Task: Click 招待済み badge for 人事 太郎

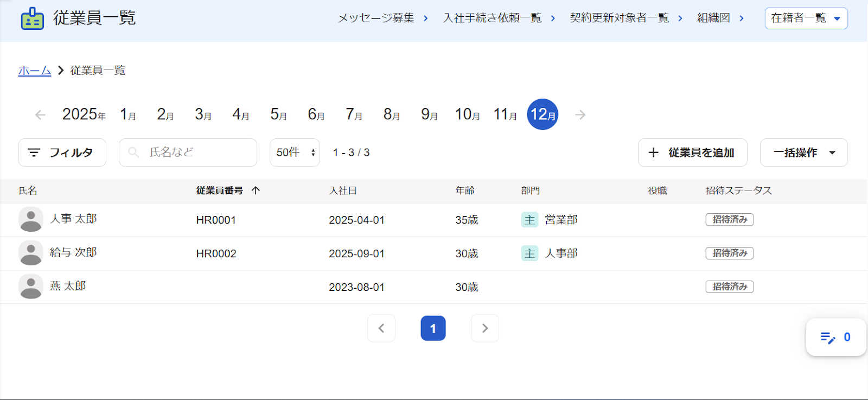Action: pos(730,220)
